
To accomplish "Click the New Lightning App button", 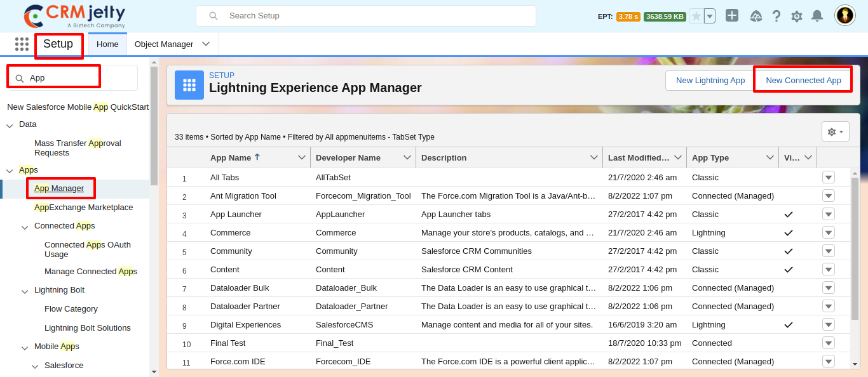I will click(x=710, y=81).
